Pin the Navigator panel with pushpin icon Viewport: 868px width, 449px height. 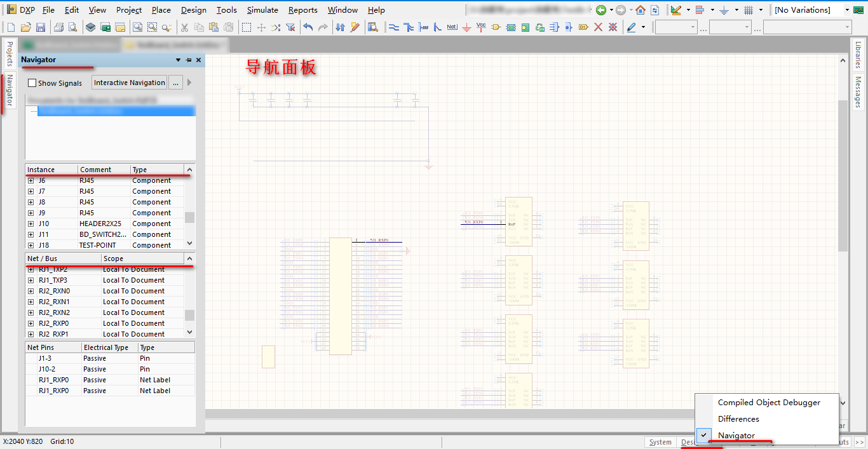coord(188,60)
